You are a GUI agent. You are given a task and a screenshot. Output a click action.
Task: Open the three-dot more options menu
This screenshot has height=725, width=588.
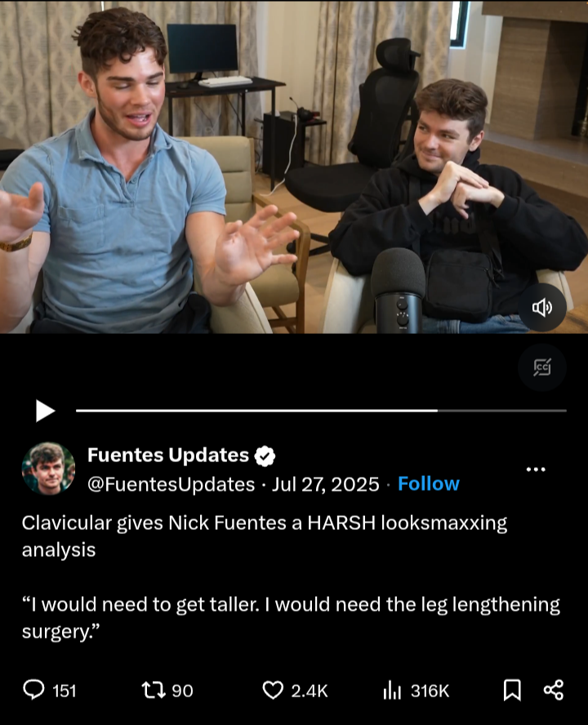pos(536,469)
